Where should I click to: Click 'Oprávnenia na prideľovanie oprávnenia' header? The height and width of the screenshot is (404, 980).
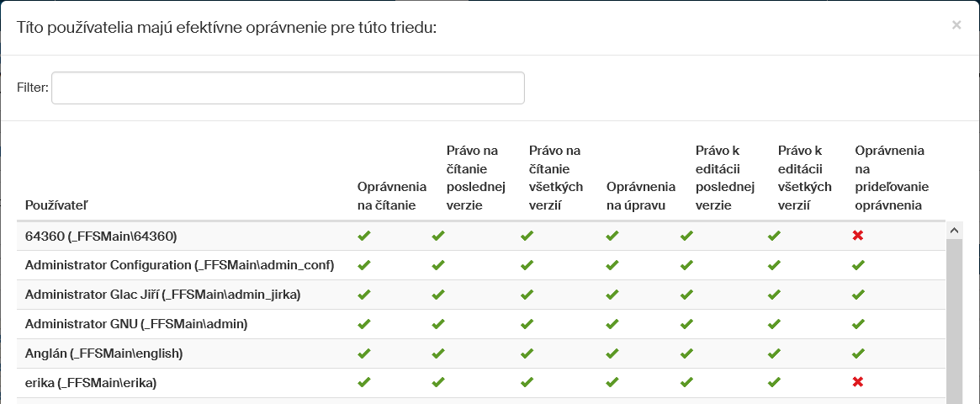tap(892, 178)
